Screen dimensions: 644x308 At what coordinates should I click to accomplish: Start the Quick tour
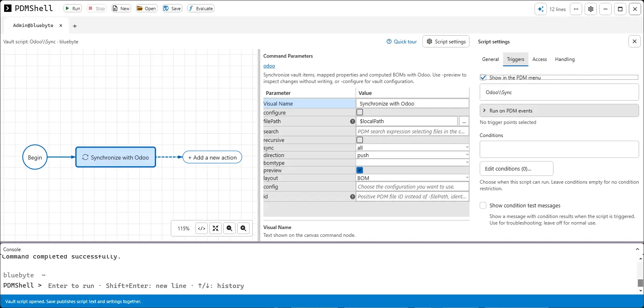401,42
